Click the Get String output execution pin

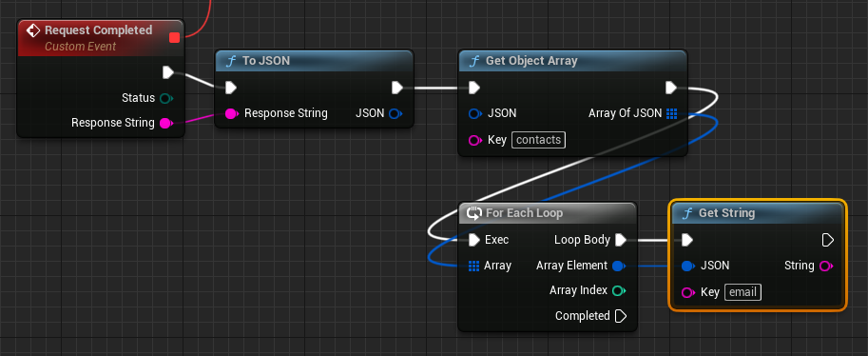point(827,240)
